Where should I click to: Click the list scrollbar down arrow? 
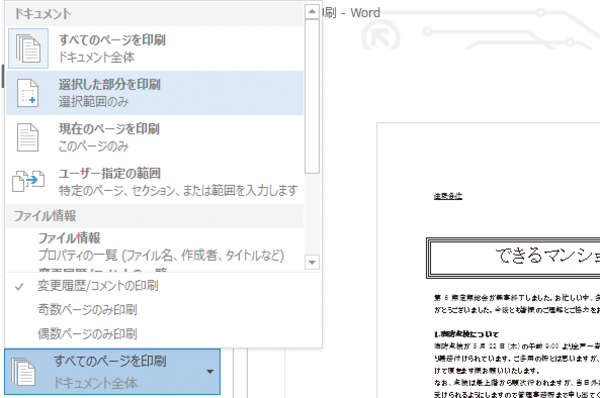(x=312, y=263)
